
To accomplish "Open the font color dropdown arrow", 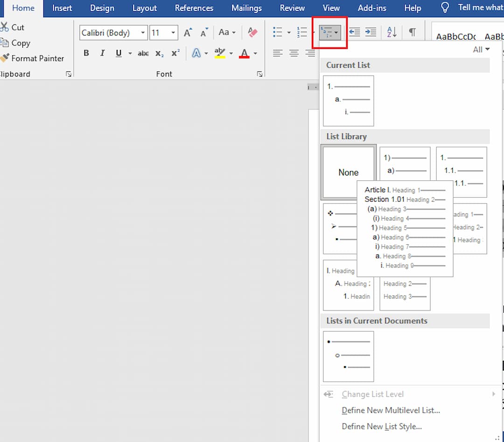I will (x=256, y=53).
